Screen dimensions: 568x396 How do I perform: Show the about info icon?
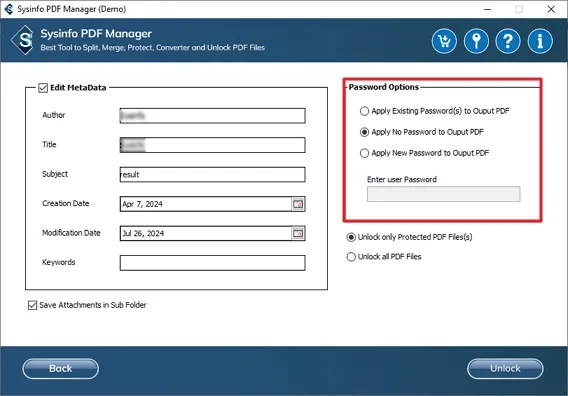click(x=540, y=41)
